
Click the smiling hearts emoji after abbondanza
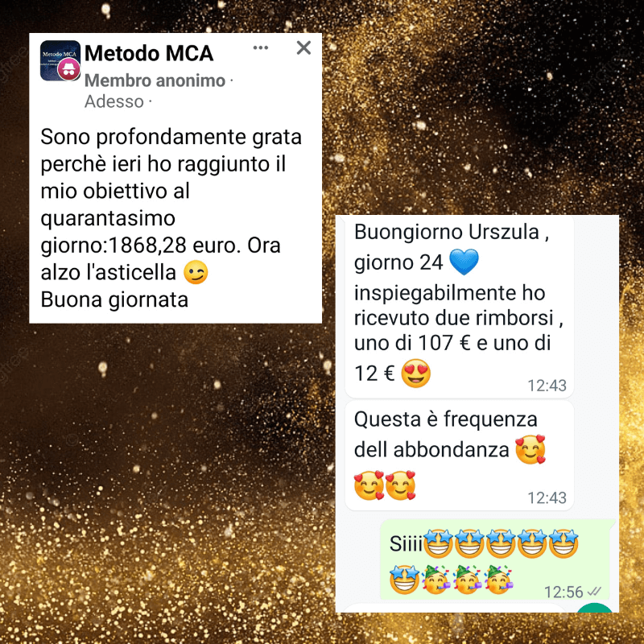tap(530, 449)
